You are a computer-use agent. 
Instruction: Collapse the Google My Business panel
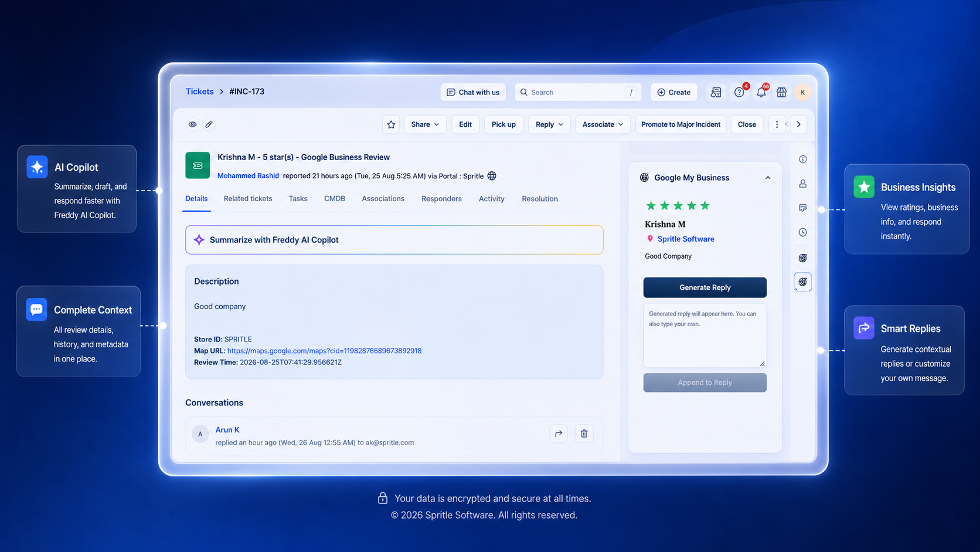click(767, 178)
